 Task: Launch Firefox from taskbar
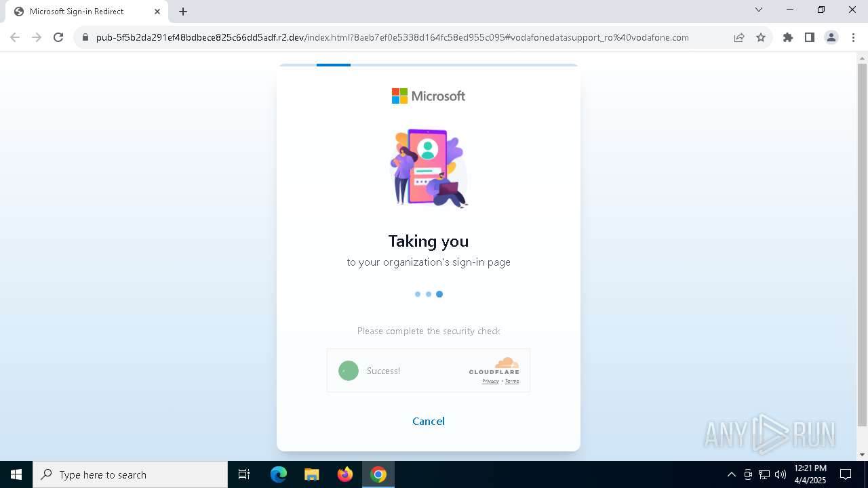coord(345,474)
